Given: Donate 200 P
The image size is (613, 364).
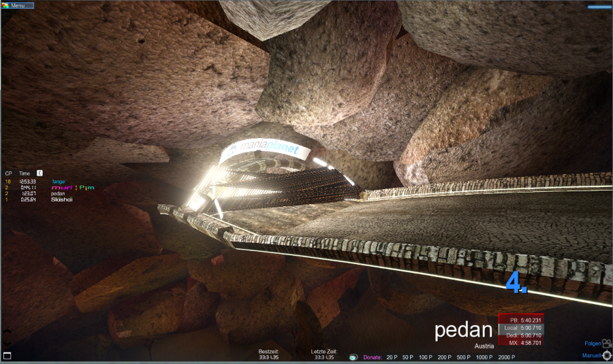Looking at the screenshot, I should (444, 357).
